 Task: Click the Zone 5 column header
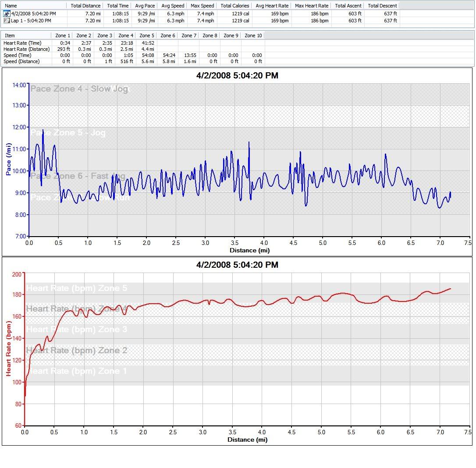[147, 35]
